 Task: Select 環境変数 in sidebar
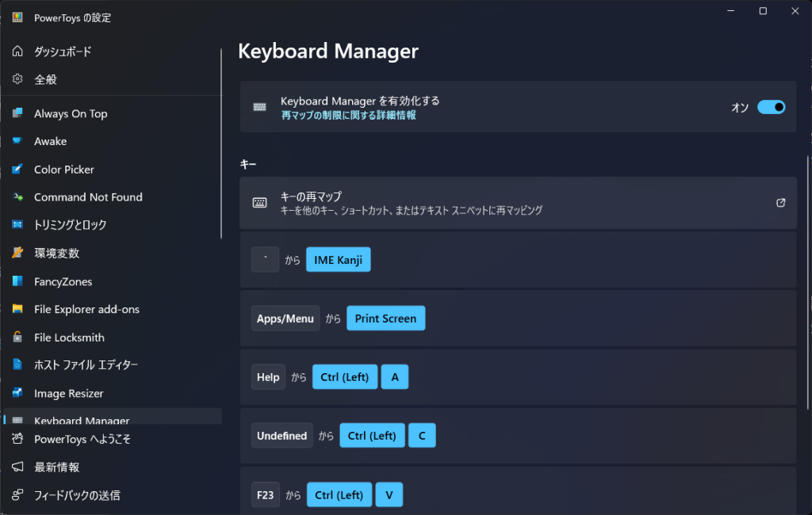pos(113,253)
